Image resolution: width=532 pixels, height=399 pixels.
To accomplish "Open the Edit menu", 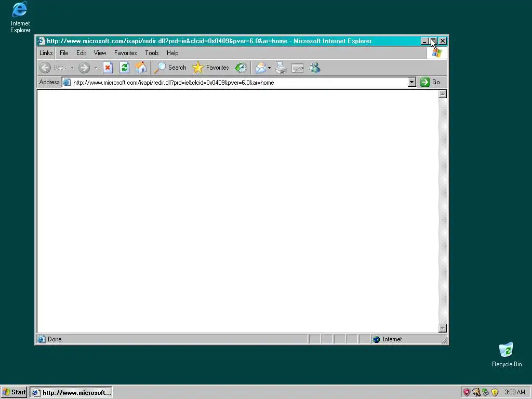I will [x=81, y=53].
